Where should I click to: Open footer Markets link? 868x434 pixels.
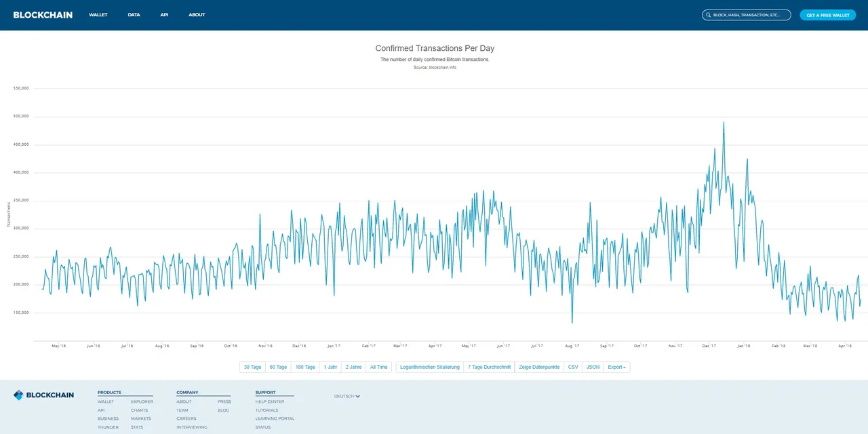click(141, 418)
